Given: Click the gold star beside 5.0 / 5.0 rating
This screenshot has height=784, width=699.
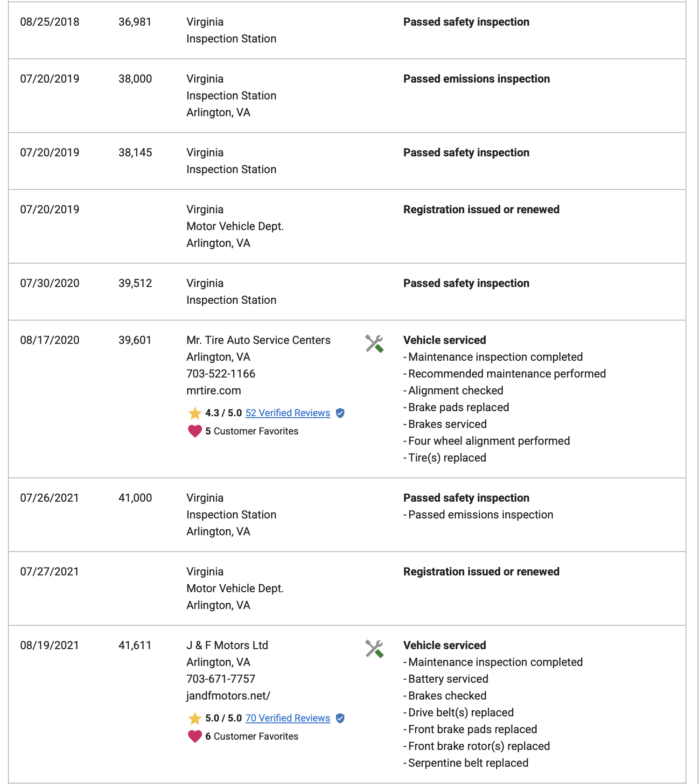Looking at the screenshot, I should [x=195, y=718].
